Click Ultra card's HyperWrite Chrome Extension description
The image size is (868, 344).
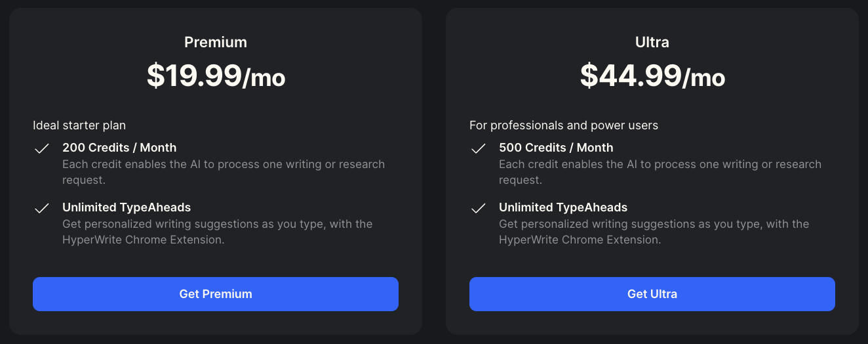[654, 232]
